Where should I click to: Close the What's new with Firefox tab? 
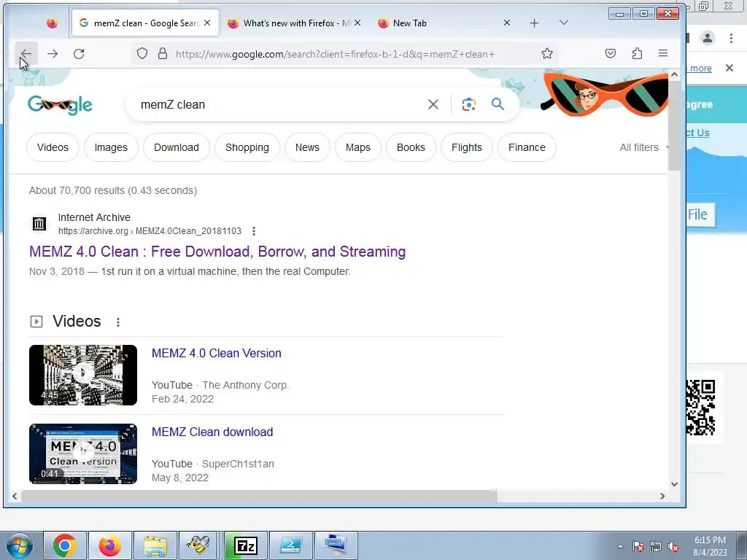pos(357,23)
